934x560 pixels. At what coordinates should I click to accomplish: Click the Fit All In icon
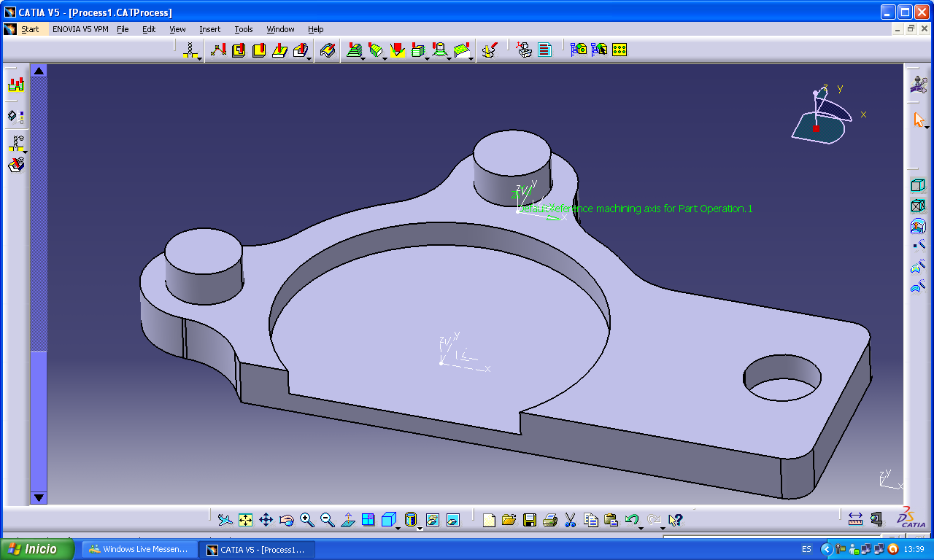[x=245, y=520]
